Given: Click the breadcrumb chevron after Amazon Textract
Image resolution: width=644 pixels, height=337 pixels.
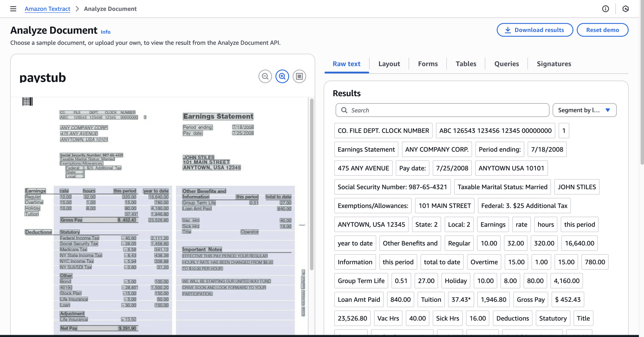Looking at the screenshot, I should pyautogui.click(x=77, y=9).
